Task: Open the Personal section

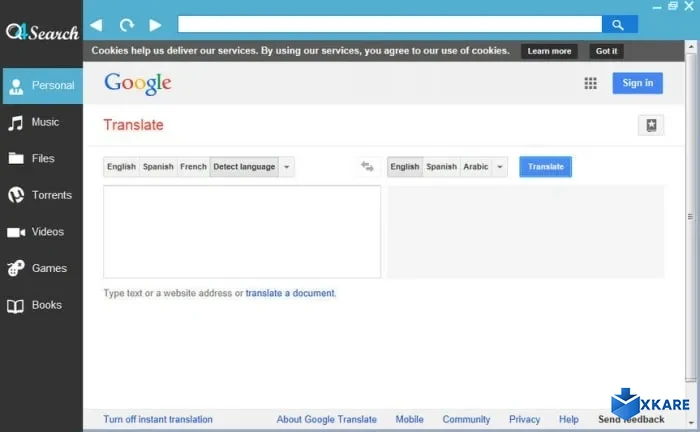Action: (42, 86)
